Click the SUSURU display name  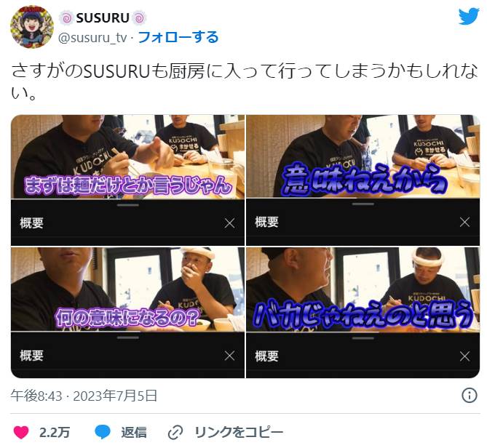[x=103, y=18]
